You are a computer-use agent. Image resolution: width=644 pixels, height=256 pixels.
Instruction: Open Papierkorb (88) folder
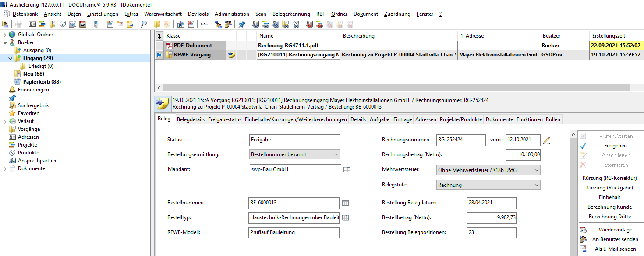[x=42, y=82]
